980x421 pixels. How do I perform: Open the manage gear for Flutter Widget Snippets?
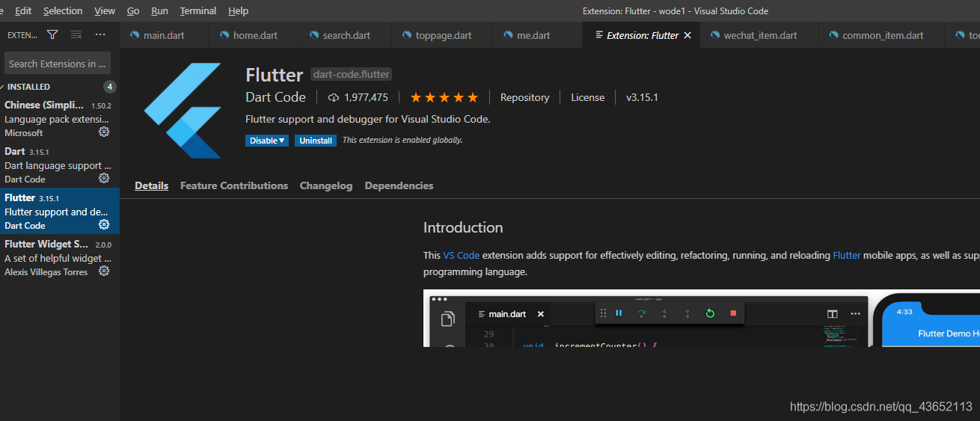(104, 271)
